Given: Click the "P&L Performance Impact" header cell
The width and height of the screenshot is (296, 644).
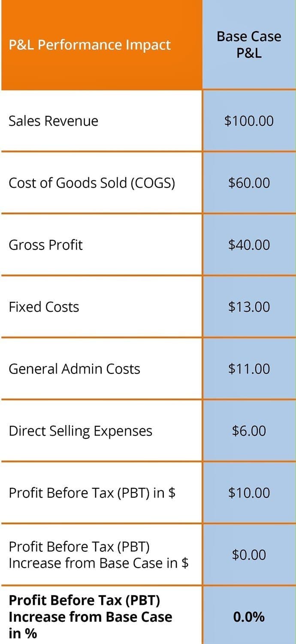Looking at the screenshot, I should click(90, 45).
